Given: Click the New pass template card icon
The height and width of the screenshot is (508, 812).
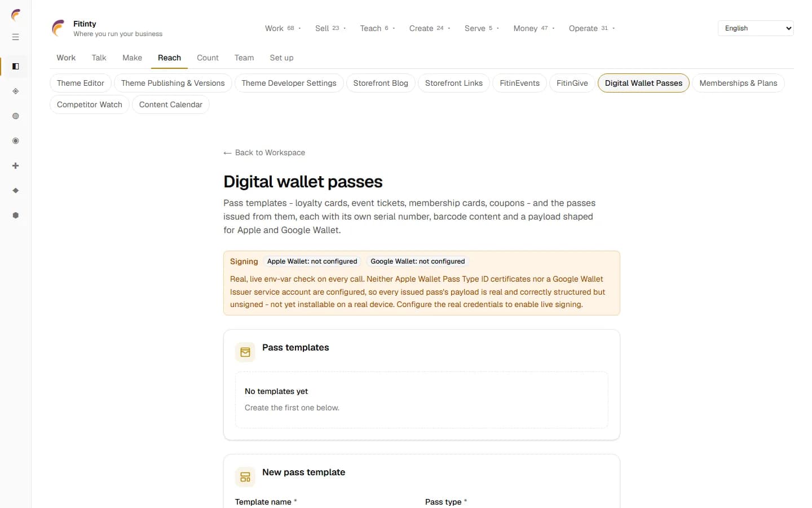Looking at the screenshot, I should point(245,477).
